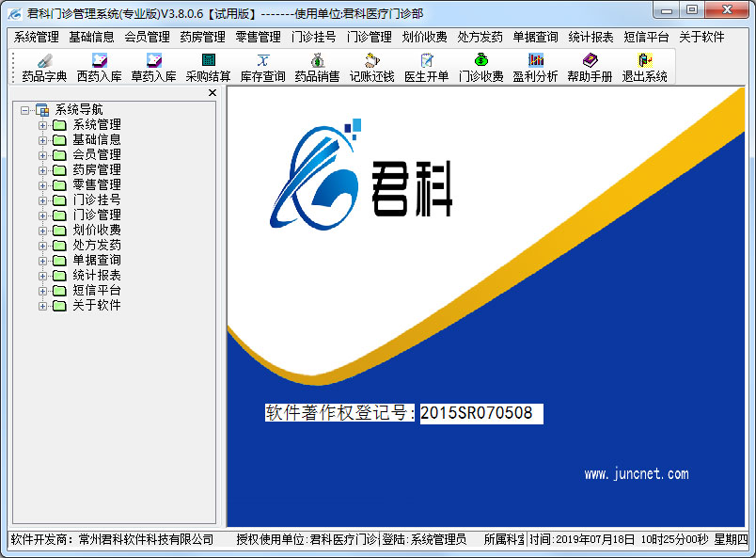Open the 系统管理 menu
756x558 pixels.
(36, 37)
